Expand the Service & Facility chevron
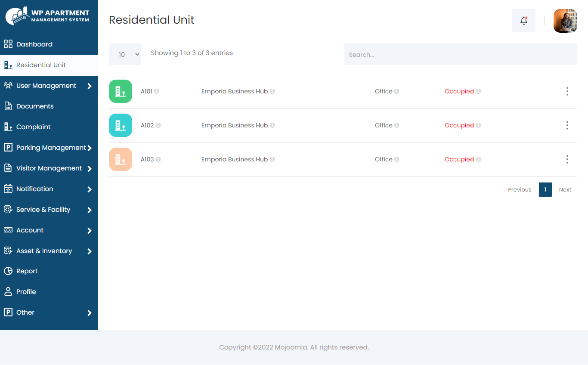This screenshot has width=588, height=365. (90, 210)
